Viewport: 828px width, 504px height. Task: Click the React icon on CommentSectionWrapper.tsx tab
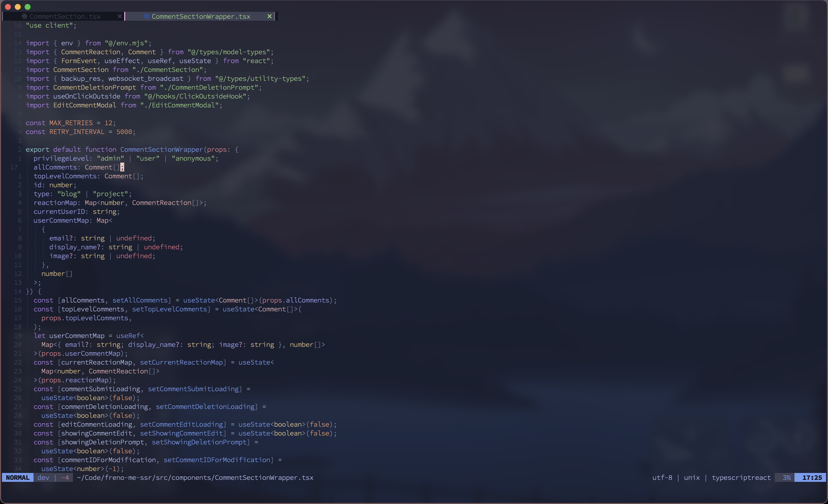(147, 17)
